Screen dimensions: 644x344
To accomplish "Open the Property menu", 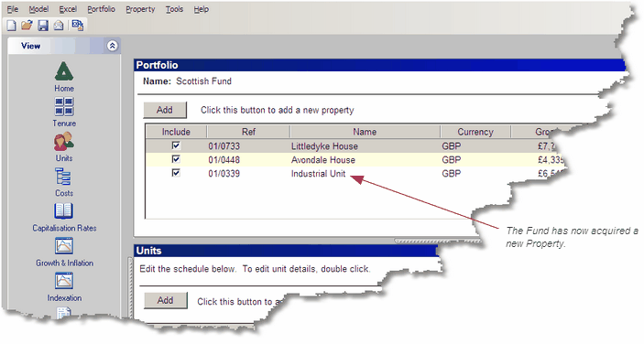I will (140, 9).
